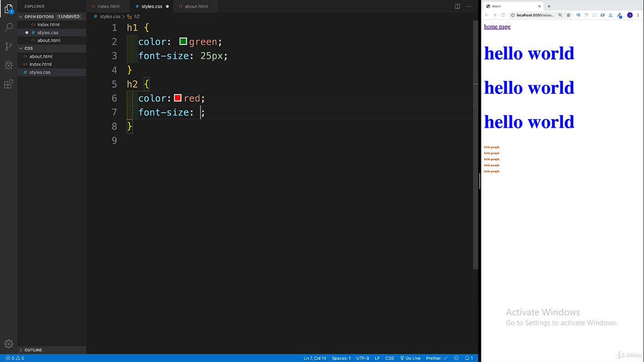Click the Prettier status bar item
Screen dimensions: 644x362
pyautogui.click(x=437, y=358)
